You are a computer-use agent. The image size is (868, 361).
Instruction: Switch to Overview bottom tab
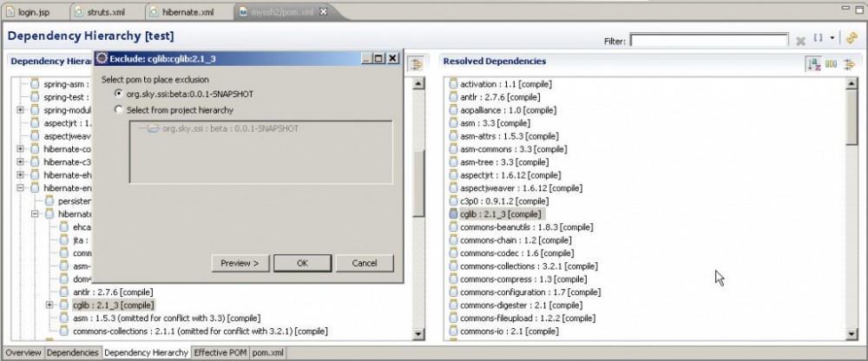pyautogui.click(x=23, y=352)
